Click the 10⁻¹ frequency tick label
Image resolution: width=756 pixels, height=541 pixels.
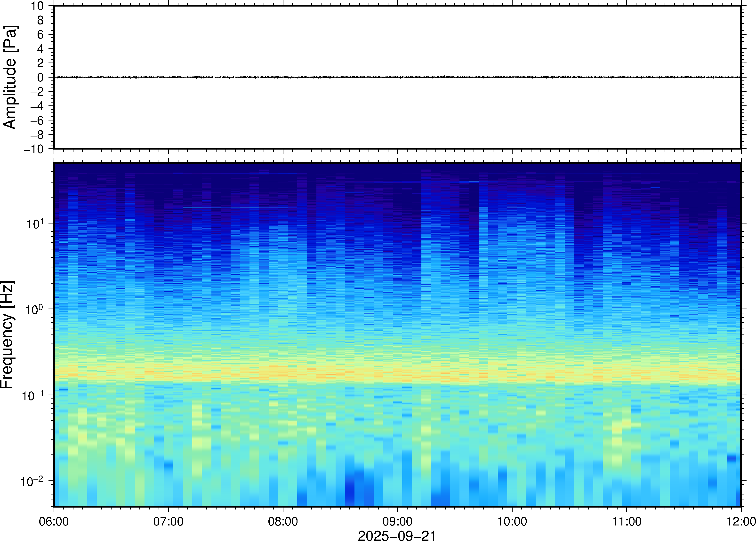point(33,395)
